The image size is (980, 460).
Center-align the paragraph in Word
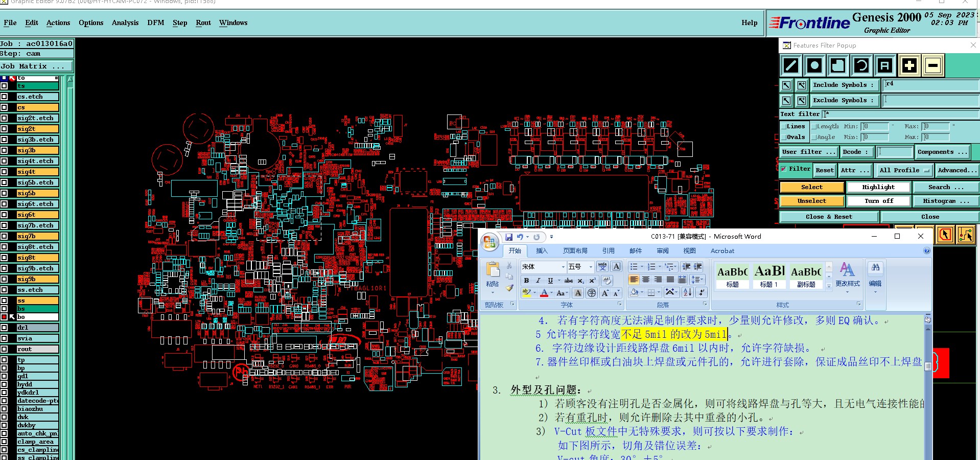[646, 280]
